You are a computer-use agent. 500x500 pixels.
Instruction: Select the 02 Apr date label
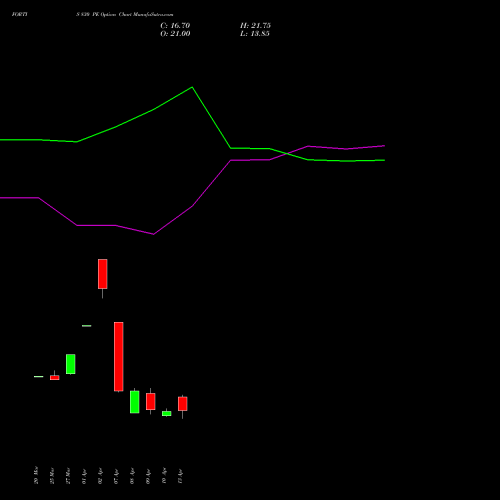point(100,476)
